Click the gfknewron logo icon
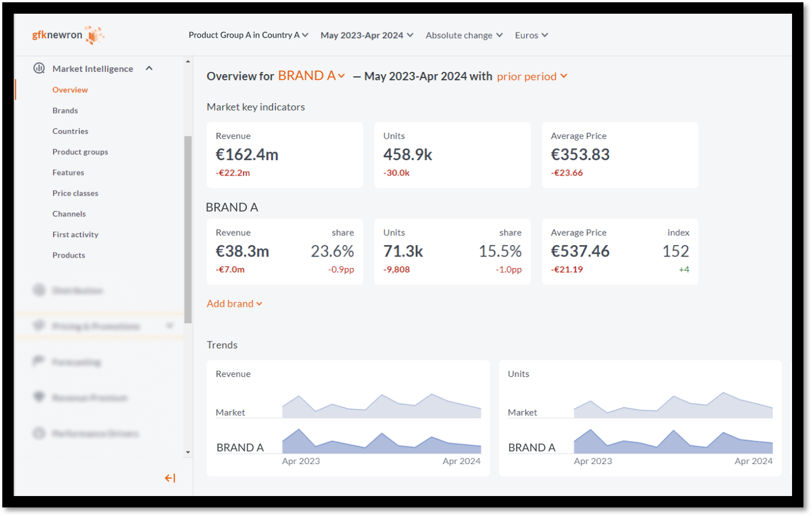The width and height of the screenshot is (812, 516). [x=94, y=35]
